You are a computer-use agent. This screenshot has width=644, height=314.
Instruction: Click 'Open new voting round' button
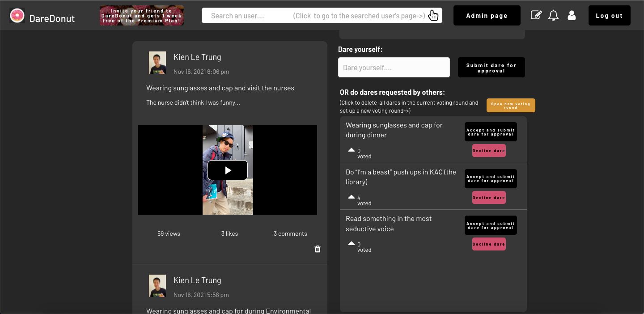click(x=511, y=106)
